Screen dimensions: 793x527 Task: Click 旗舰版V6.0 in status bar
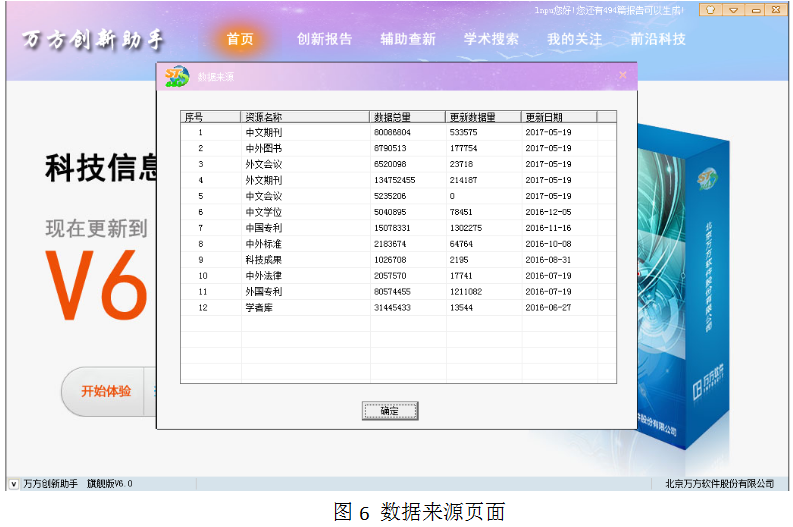coord(110,484)
